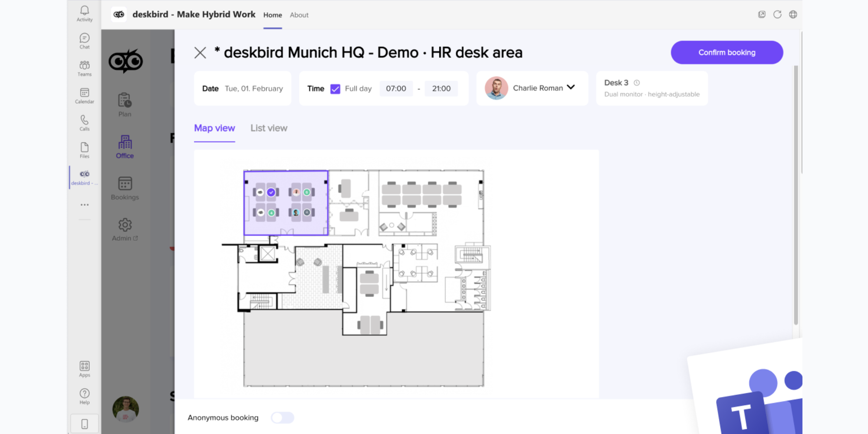Show more apps via three dots
868x434 pixels.
coord(85,205)
